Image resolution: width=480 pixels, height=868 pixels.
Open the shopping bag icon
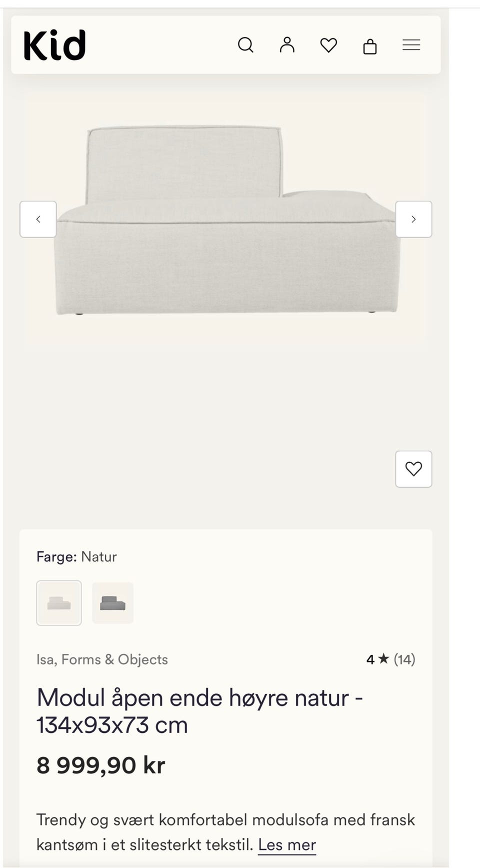(x=370, y=46)
